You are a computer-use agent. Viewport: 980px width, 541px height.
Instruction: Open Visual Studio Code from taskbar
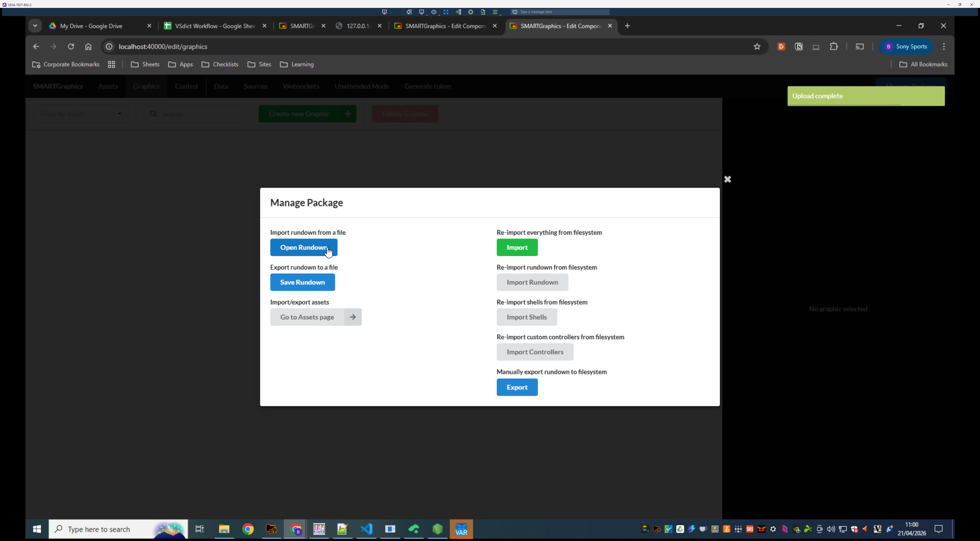point(366,529)
